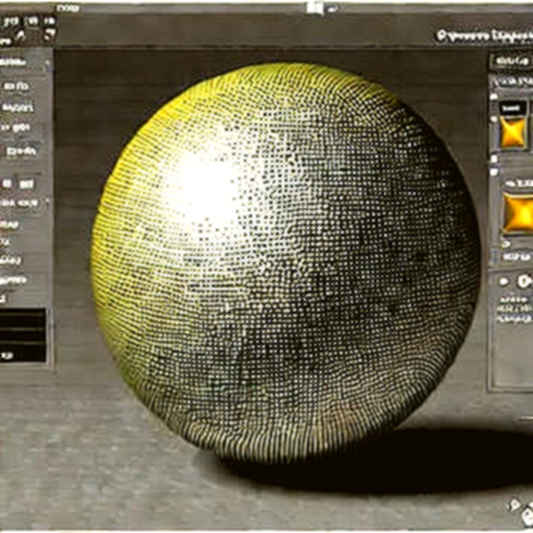Viewport: 533px width, 533px height.
Task: Select the brush tool icon in top-left toolbar
Action: [21, 35]
